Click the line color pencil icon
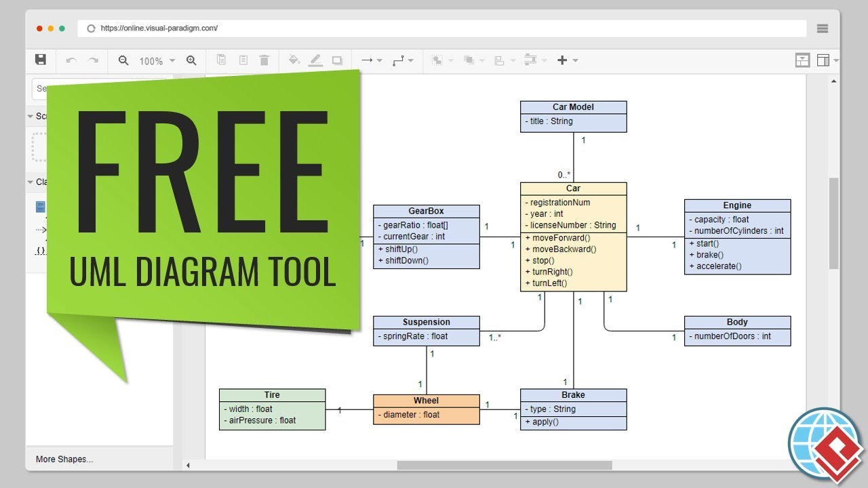The width and height of the screenshot is (868, 488). 315,60
